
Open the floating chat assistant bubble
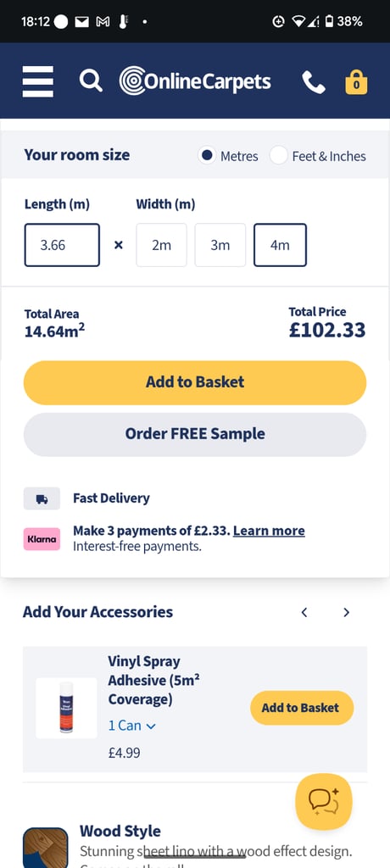[x=324, y=801]
